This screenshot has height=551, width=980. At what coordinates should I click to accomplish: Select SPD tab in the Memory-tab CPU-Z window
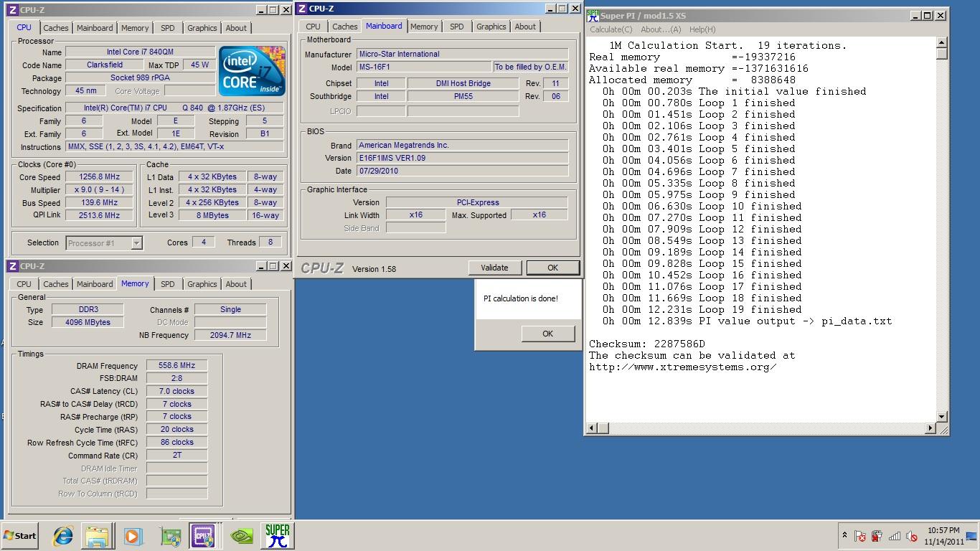(x=168, y=284)
